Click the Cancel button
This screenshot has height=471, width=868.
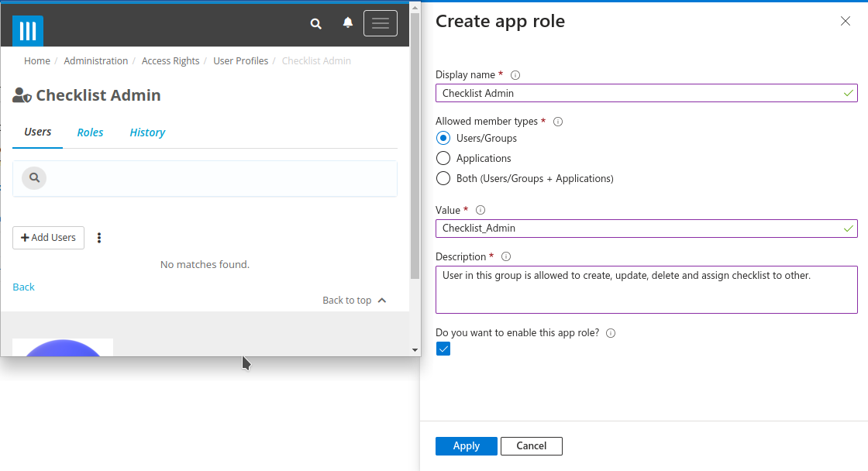[532, 446]
